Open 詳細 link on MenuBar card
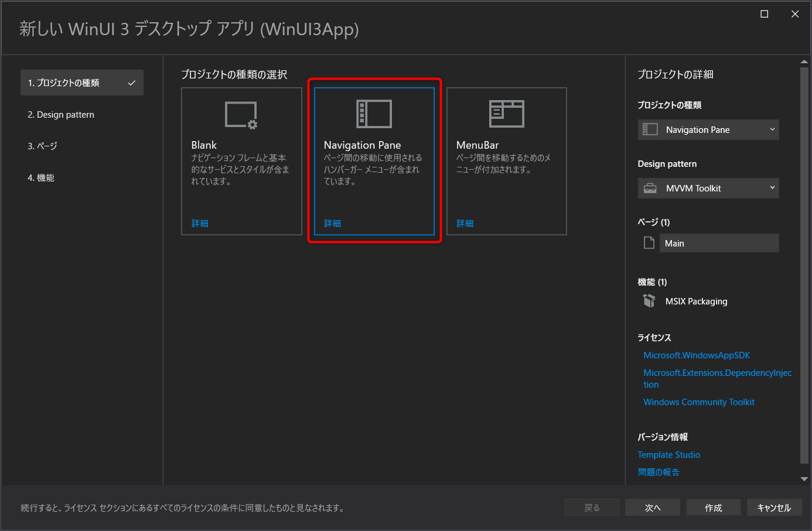This screenshot has height=531, width=812. pos(465,223)
